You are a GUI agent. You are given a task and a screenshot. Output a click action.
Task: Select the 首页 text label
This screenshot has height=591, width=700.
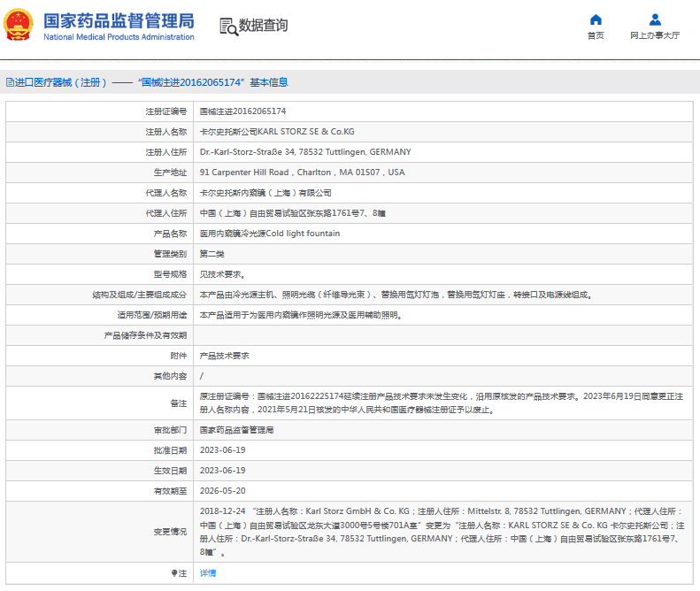click(x=596, y=35)
